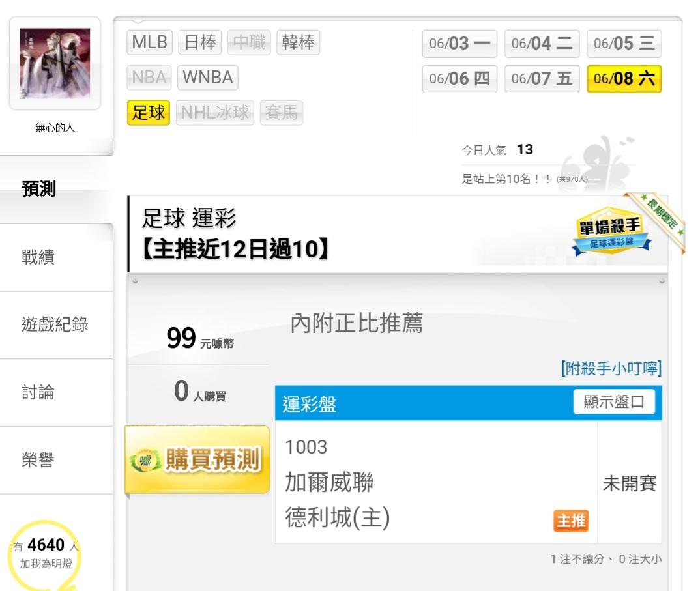This screenshot has height=591, width=700.
Task: Open the 遊戲紀錄 sidebar tab
Action: (56, 325)
